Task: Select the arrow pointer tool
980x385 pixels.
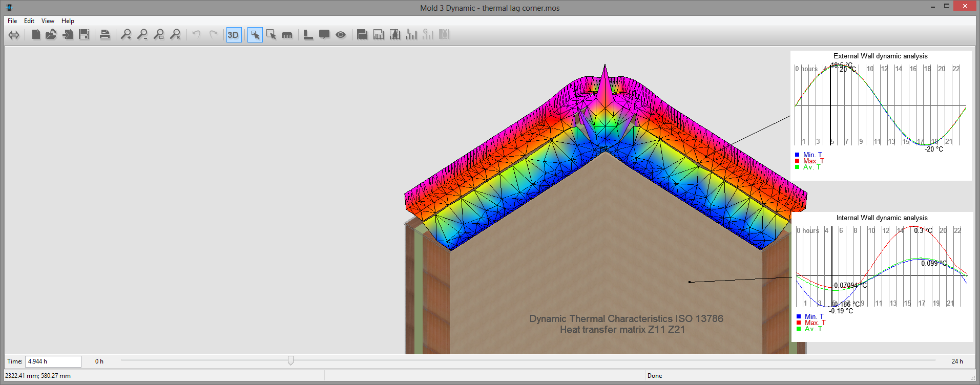Action: click(255, 35)
